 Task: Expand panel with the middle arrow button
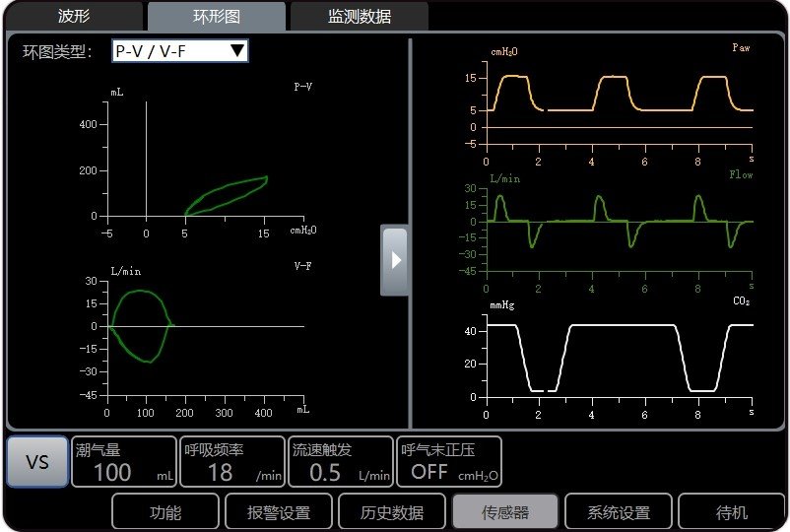tap(395, 260)
